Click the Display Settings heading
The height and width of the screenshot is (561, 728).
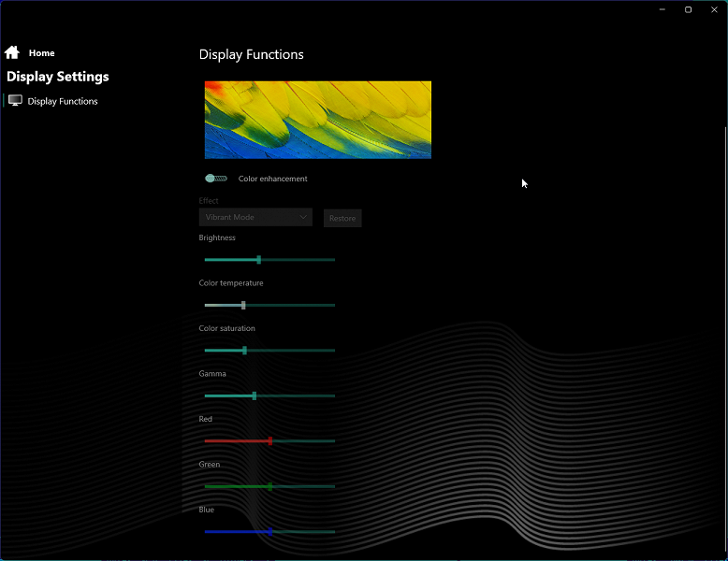tap(58, 77)
